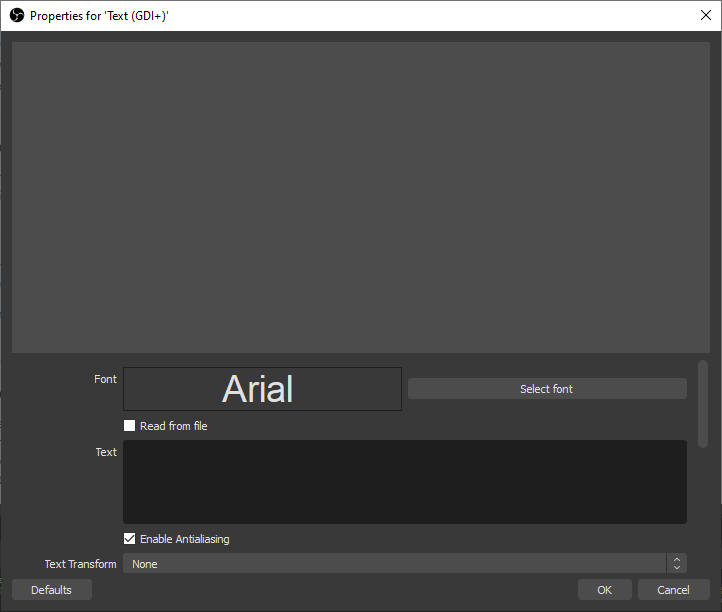Viewport: 722px width, 612px height.
Task: Click the Font label
Action: (x=105, y=379)
